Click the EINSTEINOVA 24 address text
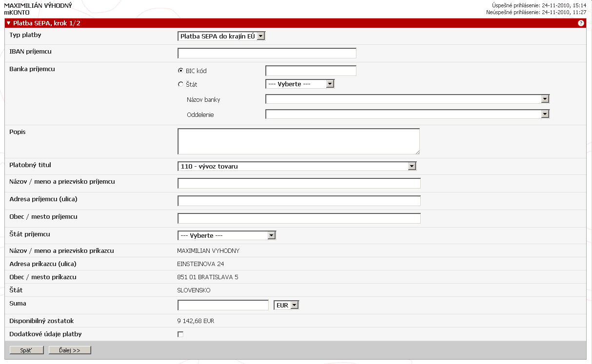592x364 pixels. [200, 264]
